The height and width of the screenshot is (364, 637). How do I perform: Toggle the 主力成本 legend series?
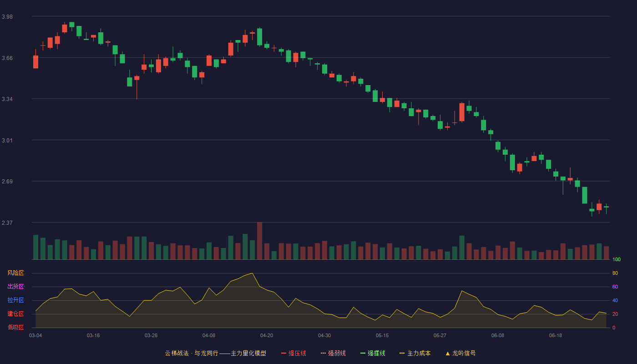point(415,353)
